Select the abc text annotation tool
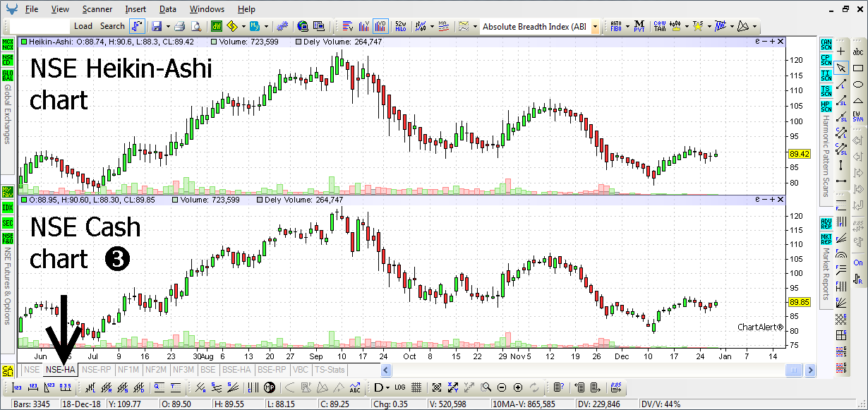868x410 pixels. (x=858, y=52)
